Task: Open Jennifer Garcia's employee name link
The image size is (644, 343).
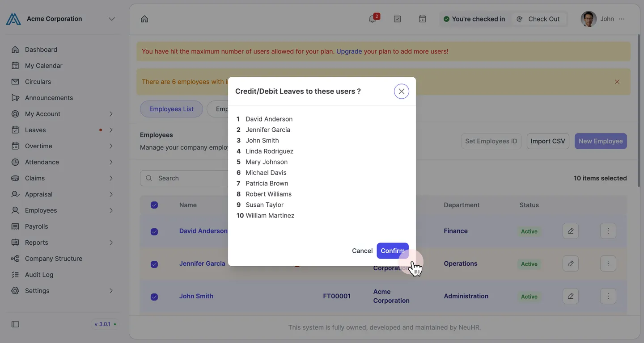Action: coord(202,264)
